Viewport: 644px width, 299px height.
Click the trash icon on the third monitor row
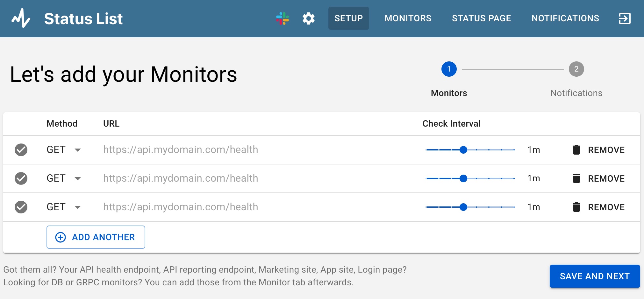(576, 207)
